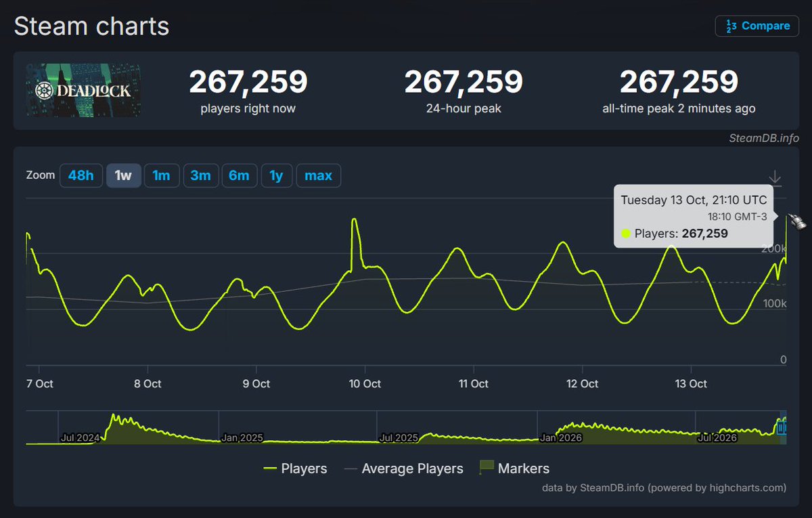The height and width of the screenshot is (518, 812).
Task: Set chart zoom to 1y
Action: coord(276,175)
